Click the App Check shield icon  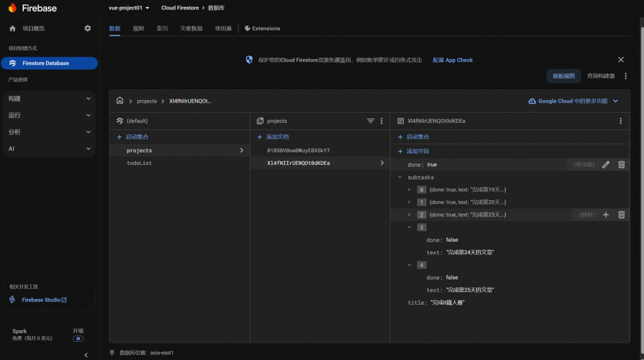[x=249, y=60]
